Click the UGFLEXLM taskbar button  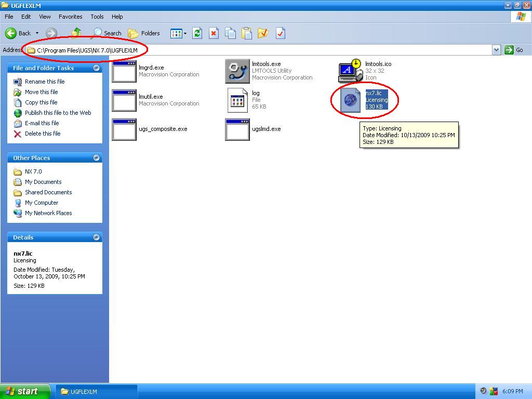coord(96,392)
